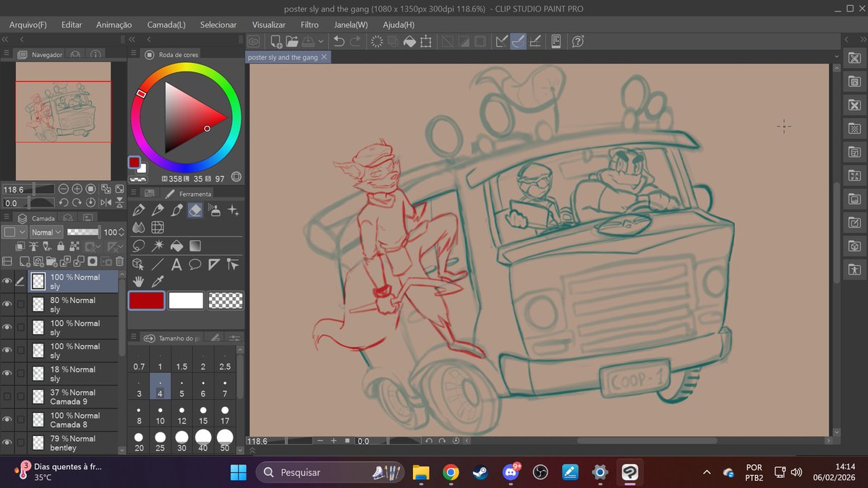Choose brush size 0.7
The height and width of the screenshot is (488, 868).
[x=139, y=361]
